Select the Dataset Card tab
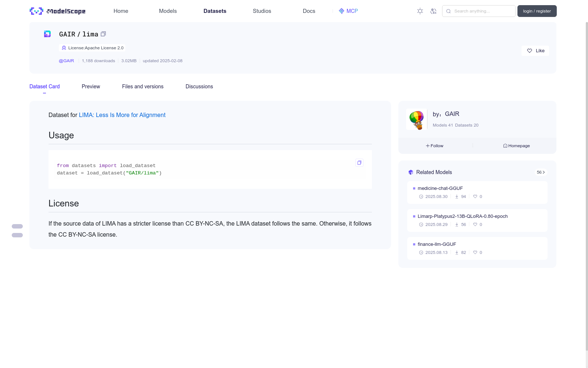Screen dimensions: 588x368 tap(44, 86)
